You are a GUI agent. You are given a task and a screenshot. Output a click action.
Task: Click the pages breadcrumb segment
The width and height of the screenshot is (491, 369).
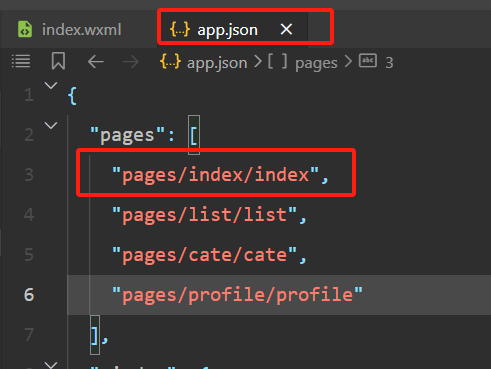click(316, 63)
